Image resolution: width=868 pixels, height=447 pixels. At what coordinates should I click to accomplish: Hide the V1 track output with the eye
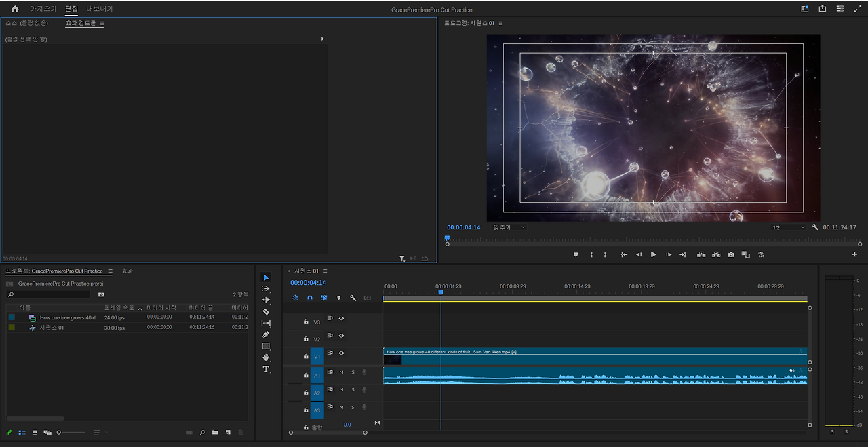pyautogui.click(x=341, y=353)
